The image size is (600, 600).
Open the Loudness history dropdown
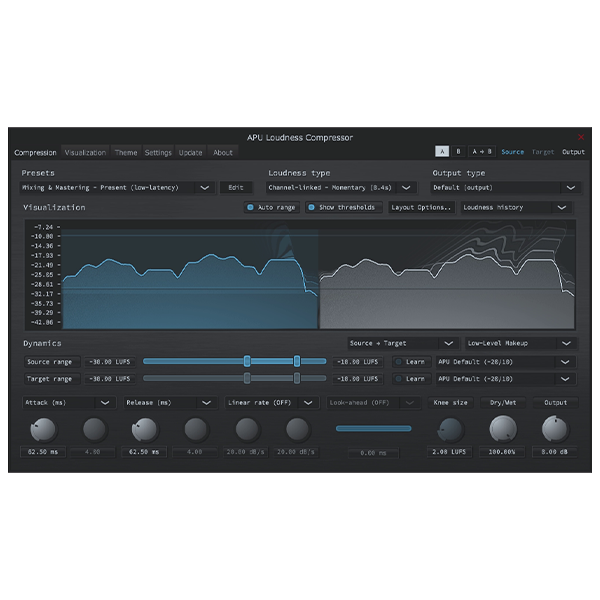[516, 207]
